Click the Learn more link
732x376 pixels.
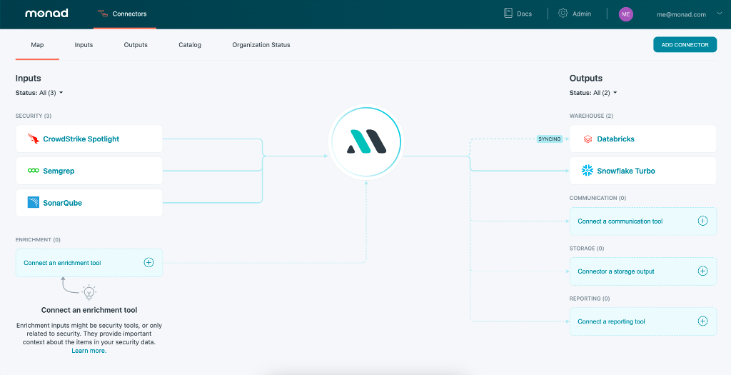(89, 351)
